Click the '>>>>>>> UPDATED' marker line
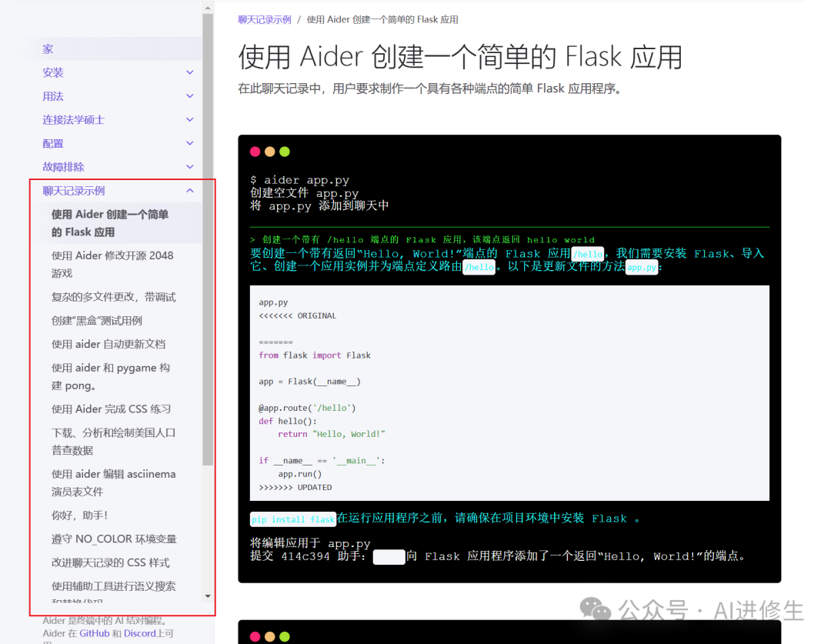Screen dimensions: 831x644 pos(295,487)
